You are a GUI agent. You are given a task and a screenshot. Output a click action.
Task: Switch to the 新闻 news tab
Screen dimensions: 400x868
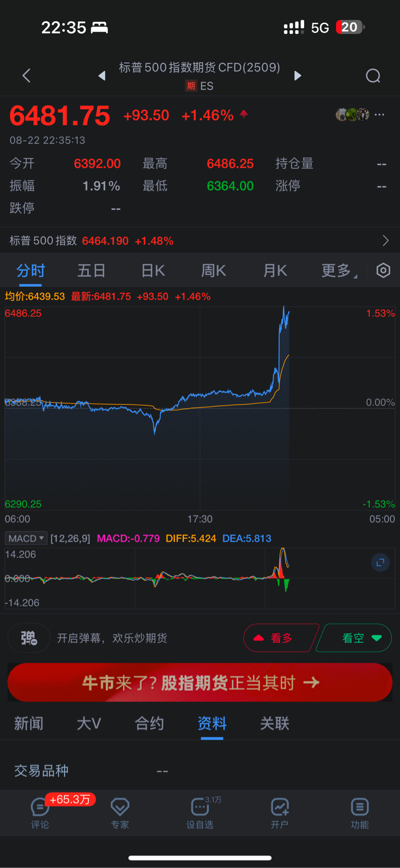(29, 724)
